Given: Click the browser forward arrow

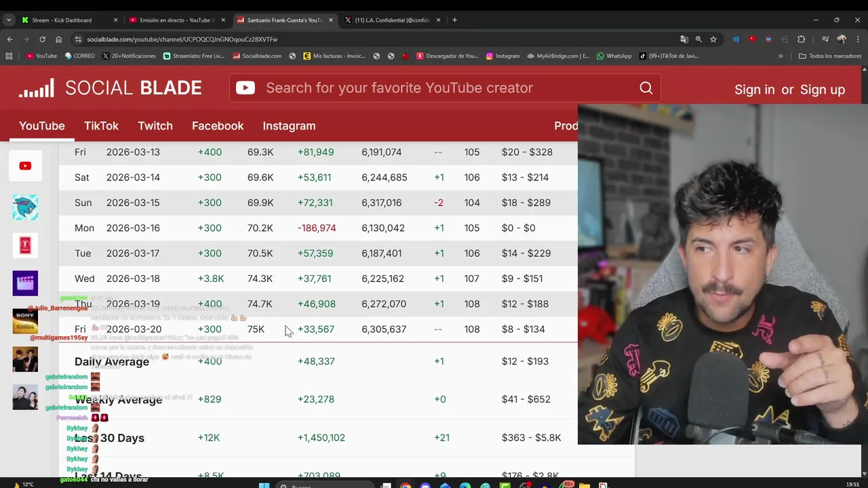Looking at the screenshot, I should tap(26, 39).
